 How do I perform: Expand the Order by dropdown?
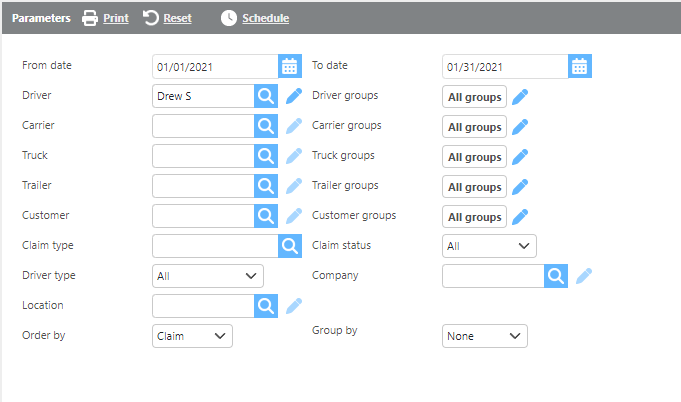click(192, 336)
